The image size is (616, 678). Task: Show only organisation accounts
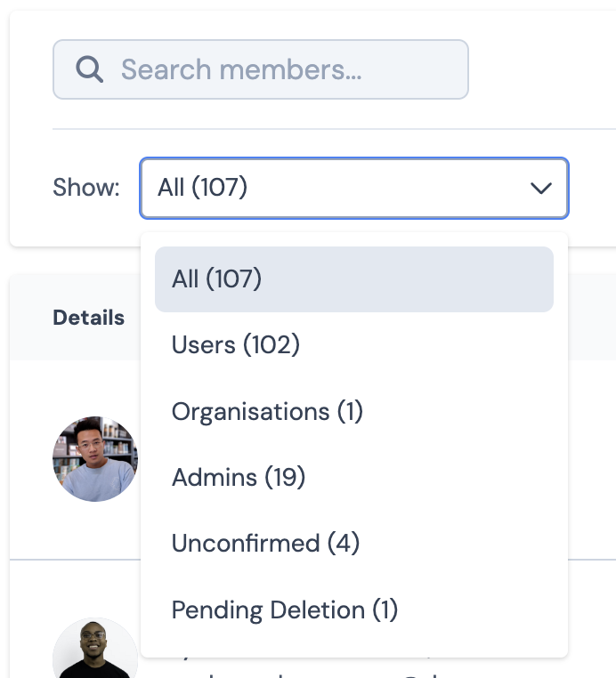click(x=267, y=412)
